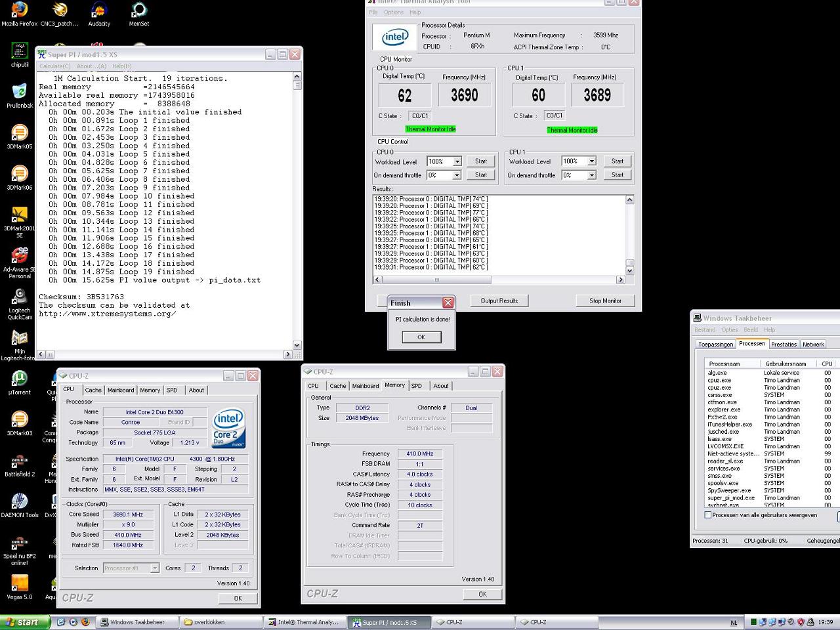Viewport: 840px width, 630px height.
Task: Switch to Toepassingen tab in Taakbeheer
Action: [x=715, y=345]
